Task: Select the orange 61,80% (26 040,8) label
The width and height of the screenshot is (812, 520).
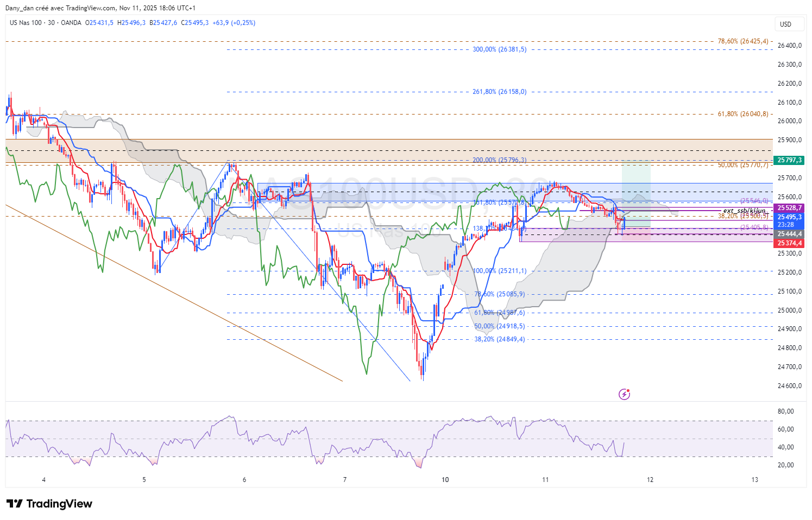Action: (x=743, y=114)
